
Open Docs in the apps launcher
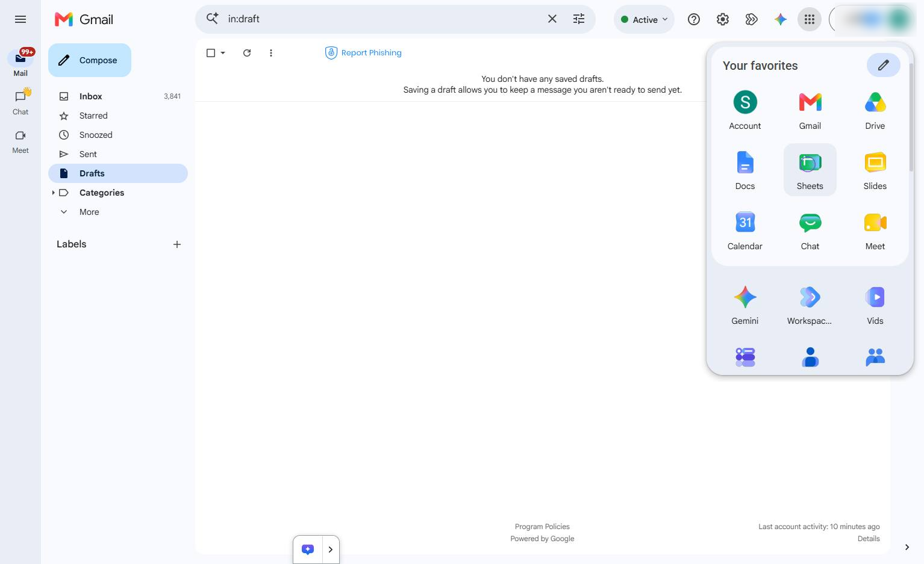745,170
